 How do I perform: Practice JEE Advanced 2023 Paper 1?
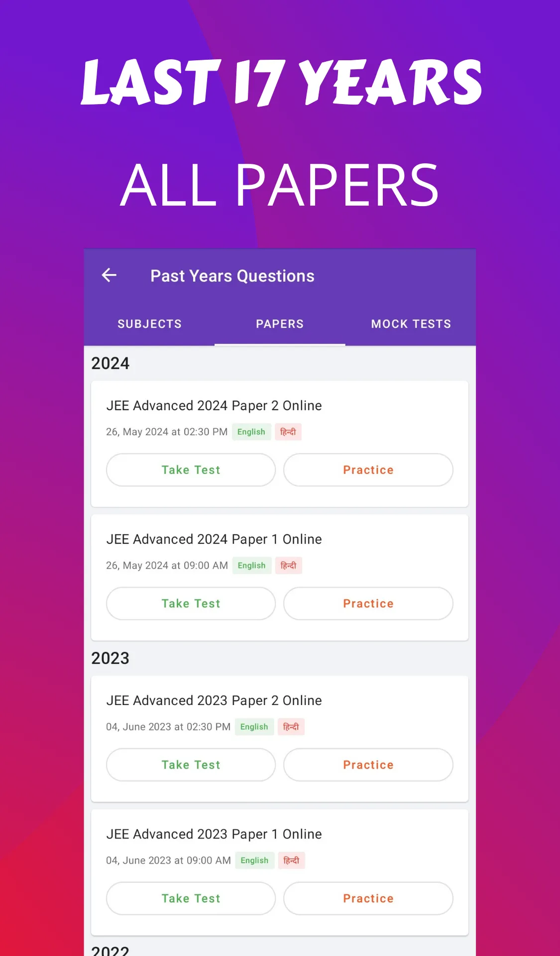point(368,898)
